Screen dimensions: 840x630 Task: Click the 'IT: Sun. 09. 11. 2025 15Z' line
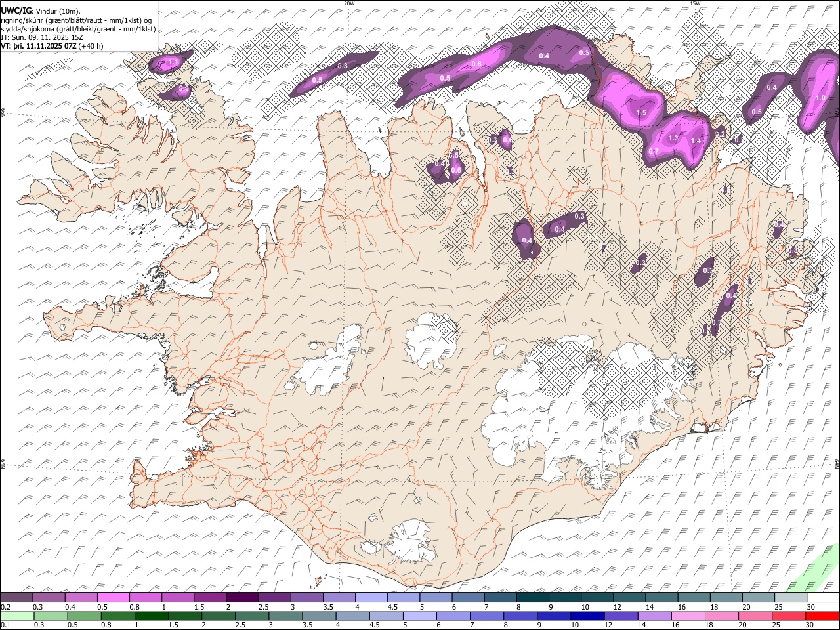41,37
